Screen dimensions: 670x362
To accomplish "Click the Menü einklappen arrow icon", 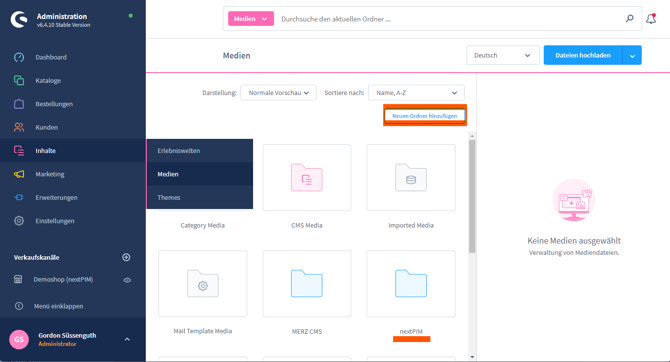I will click(x=19, y=306).
